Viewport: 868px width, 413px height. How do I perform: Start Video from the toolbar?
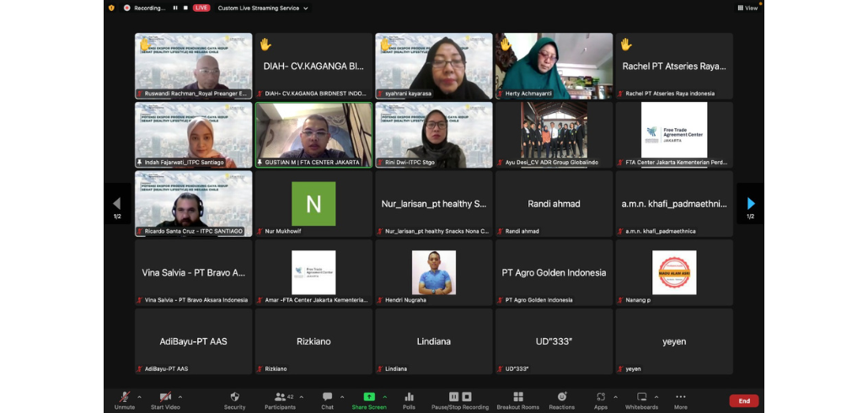165,399
